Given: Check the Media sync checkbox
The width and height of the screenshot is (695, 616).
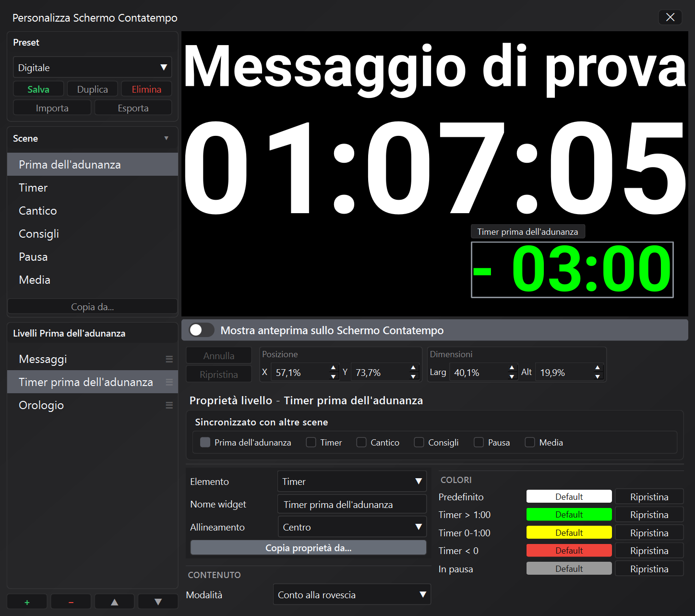Looking at the screenshot, I should (x=530, y=442).
